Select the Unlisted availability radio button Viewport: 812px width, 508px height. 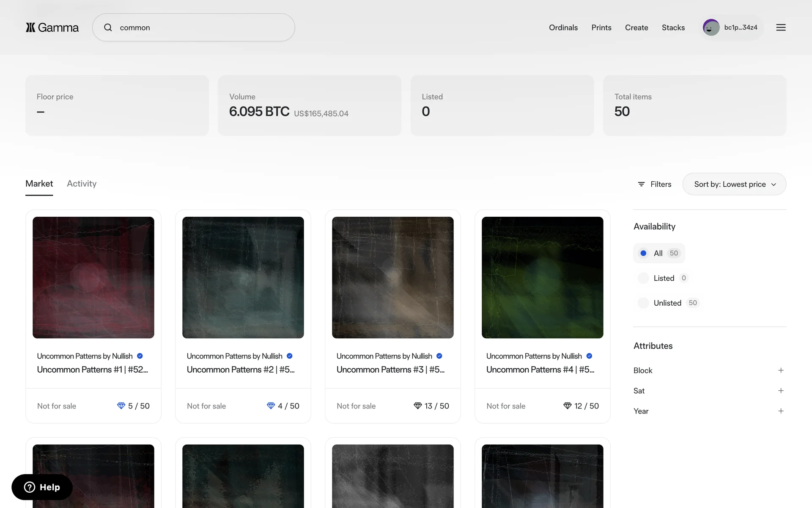tap(643, 303)
